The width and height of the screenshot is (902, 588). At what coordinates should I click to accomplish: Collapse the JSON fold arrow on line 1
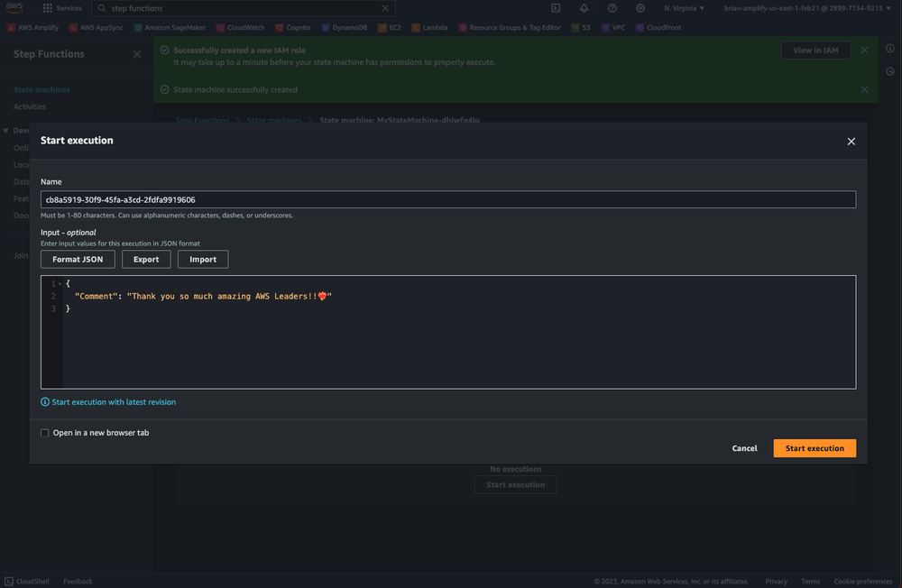[x=60, y=284]
